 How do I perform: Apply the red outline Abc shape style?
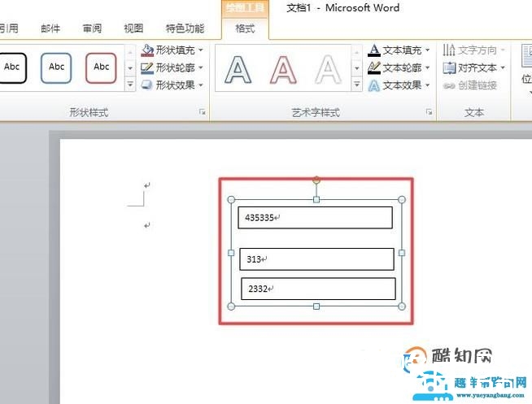click(x=101, y=67)
